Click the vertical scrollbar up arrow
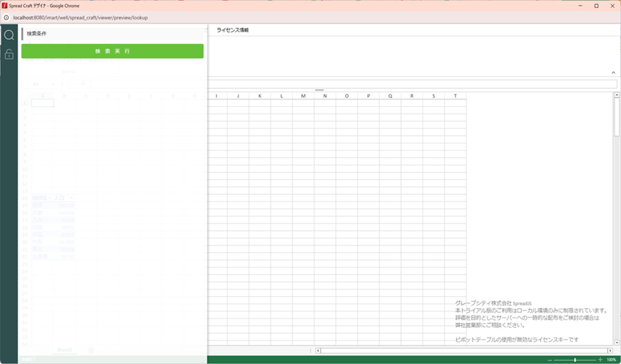 tap(617, 95)
